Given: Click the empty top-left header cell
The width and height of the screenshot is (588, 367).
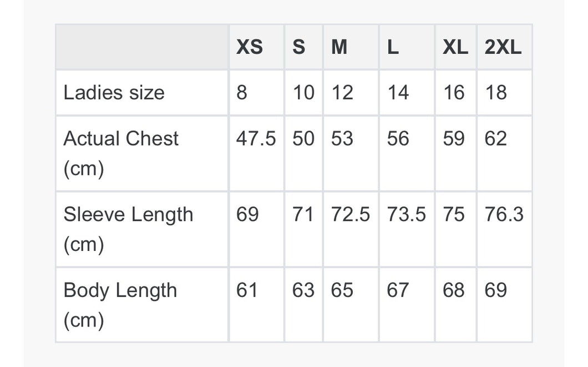Looking at the screenshot, I should point(142,47).
